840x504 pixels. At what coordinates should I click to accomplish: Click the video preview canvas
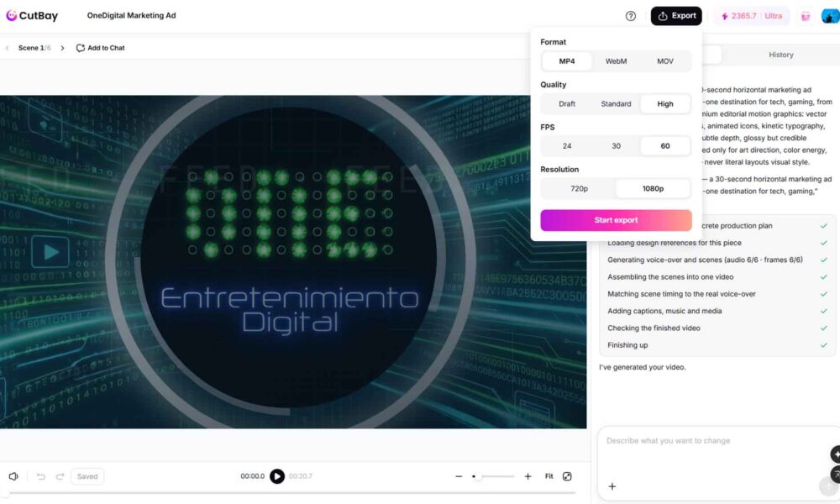tap(293, 262)
